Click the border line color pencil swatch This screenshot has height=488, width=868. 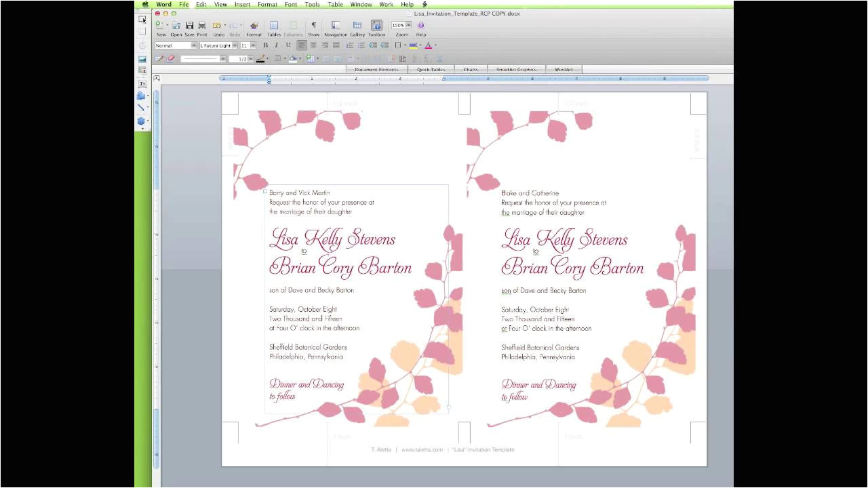click(x=262, y=59)
